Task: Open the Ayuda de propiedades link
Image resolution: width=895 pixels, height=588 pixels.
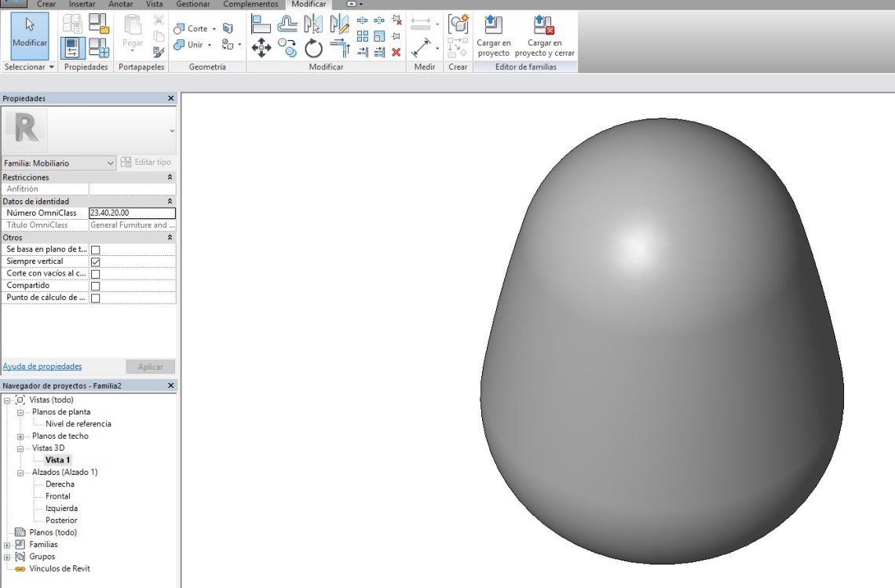Action: point(42,367)
